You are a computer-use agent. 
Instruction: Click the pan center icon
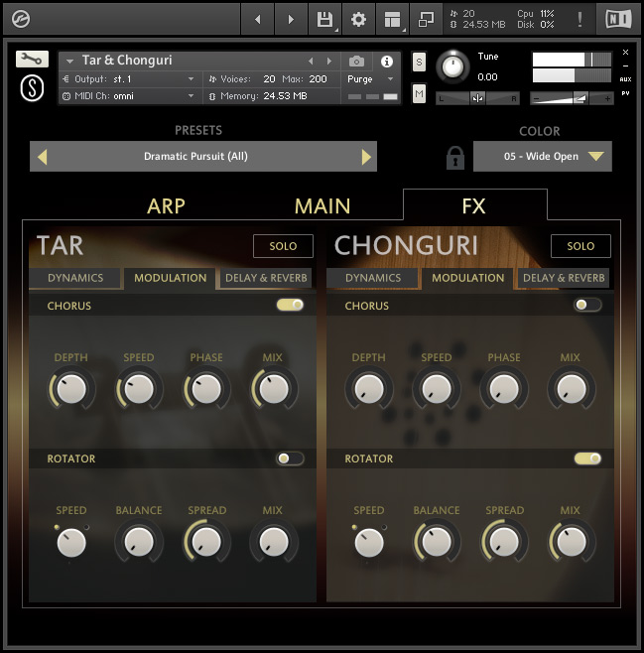tap(477, 98)
